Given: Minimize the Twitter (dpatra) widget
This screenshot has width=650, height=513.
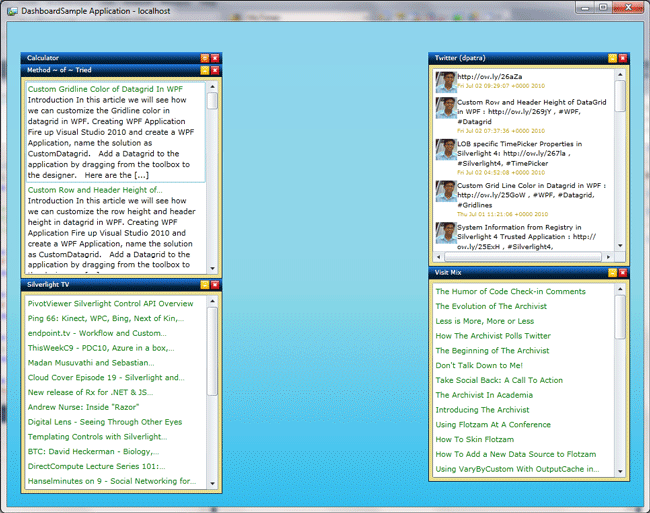Looking at the screenshot, I should click(x=612, y=58).
